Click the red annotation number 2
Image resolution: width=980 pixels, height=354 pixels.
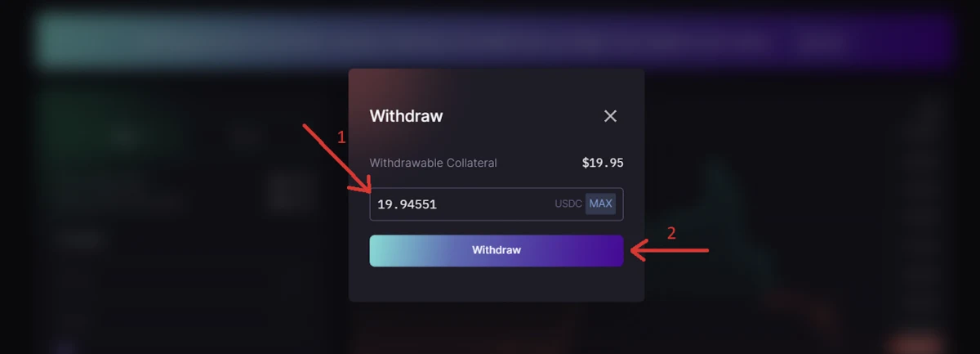coord(671,233)
